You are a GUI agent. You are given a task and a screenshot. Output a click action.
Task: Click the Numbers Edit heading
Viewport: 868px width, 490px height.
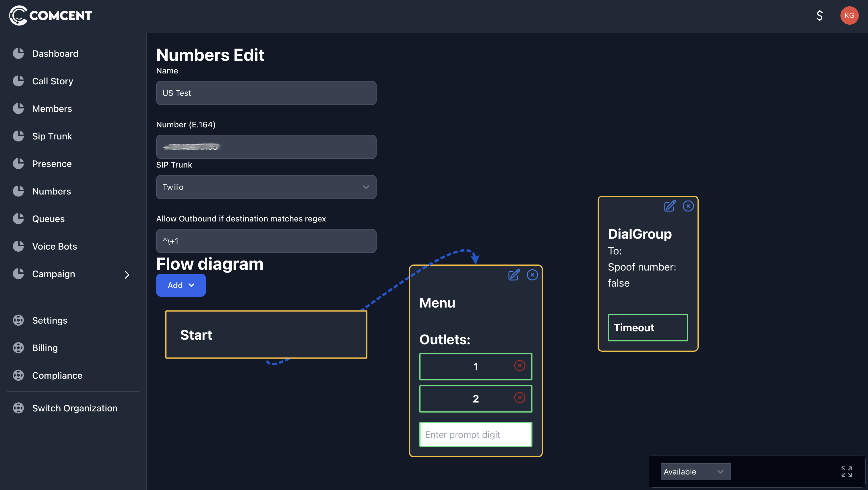(x=210, y=55)
